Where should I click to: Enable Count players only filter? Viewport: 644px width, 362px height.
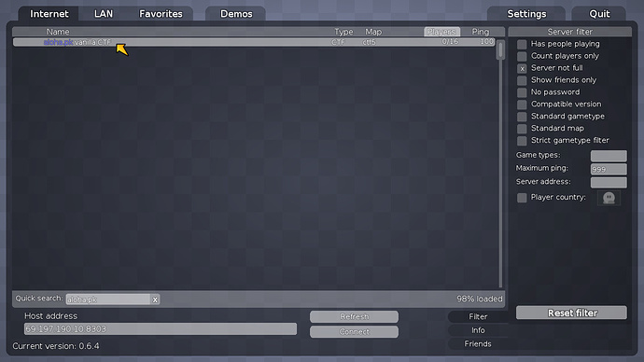(x=522, y=56)
